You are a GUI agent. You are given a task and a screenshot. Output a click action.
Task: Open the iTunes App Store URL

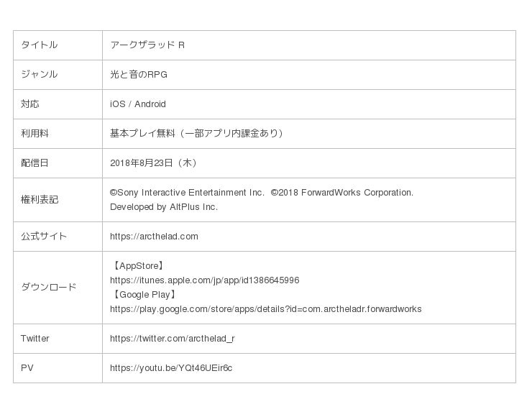(204, 280)
